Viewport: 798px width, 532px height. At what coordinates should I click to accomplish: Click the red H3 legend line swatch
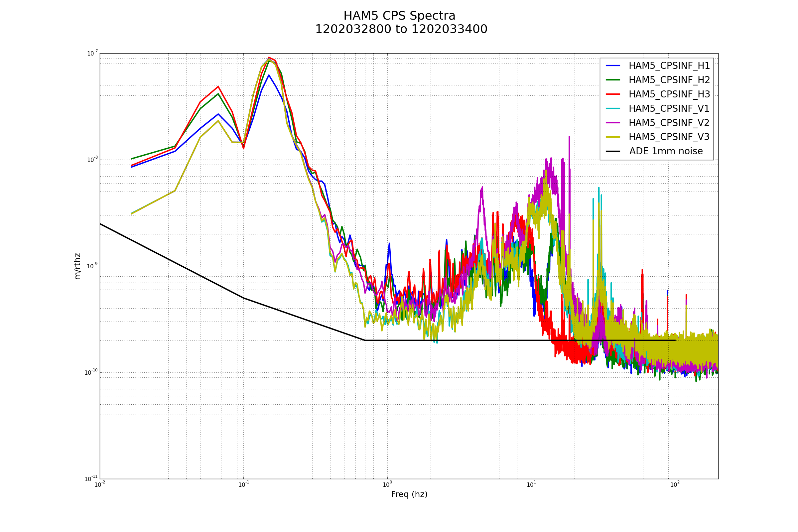(x=613, y=94)
